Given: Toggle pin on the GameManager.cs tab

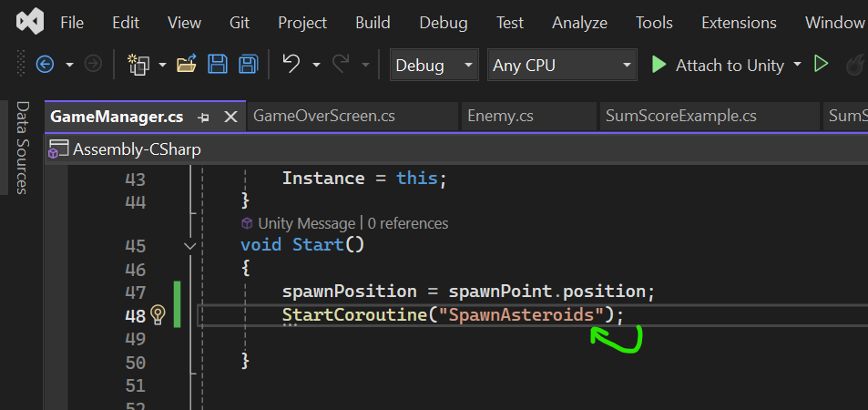Looking at the screenshot, I should pos(204,117).
